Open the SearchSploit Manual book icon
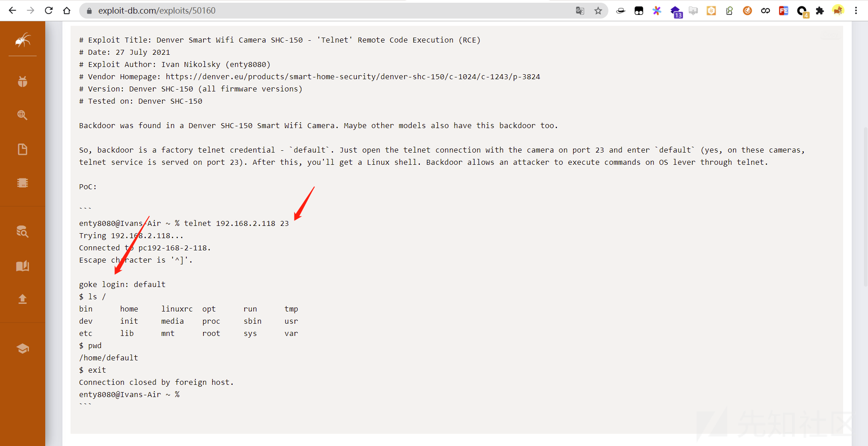The height and width of the screenshot is (446, 868). (x=23, y=266)
